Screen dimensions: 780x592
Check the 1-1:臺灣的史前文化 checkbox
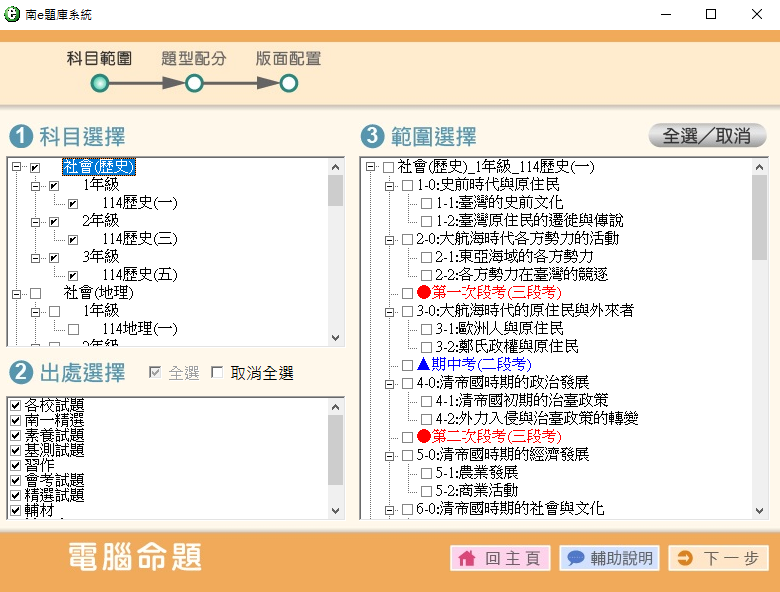(x=426, y=203)
